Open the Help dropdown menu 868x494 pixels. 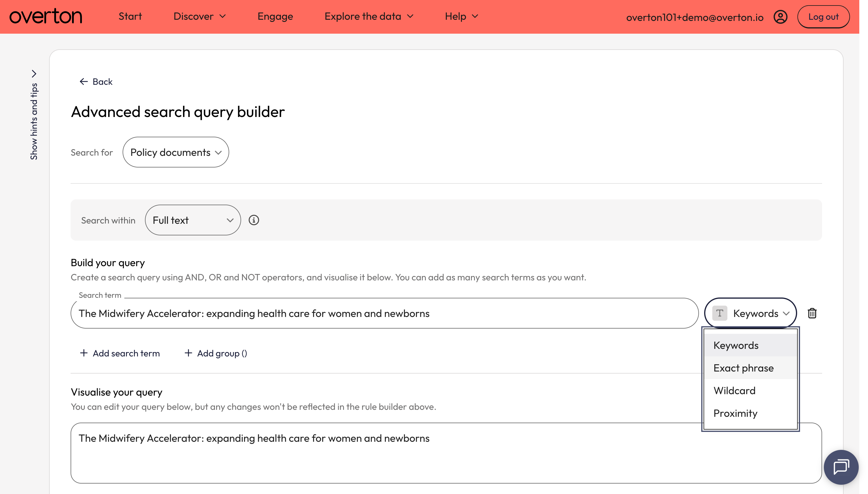461,16
